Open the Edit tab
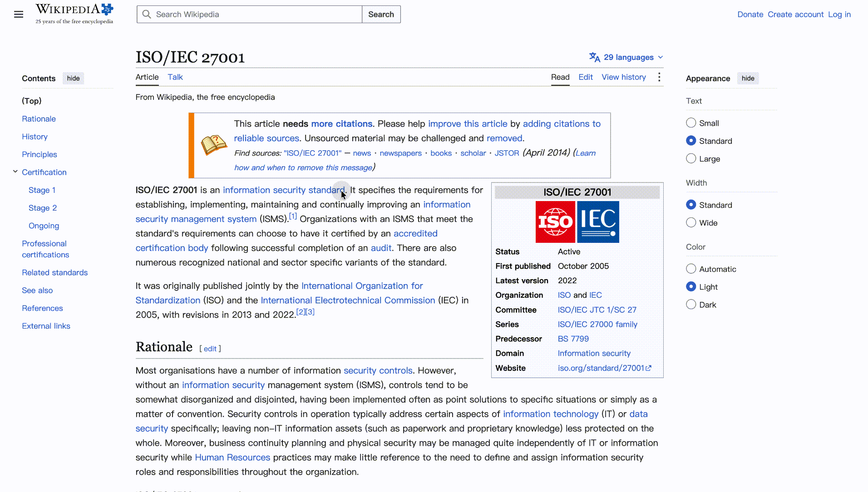 pos(586,77)
